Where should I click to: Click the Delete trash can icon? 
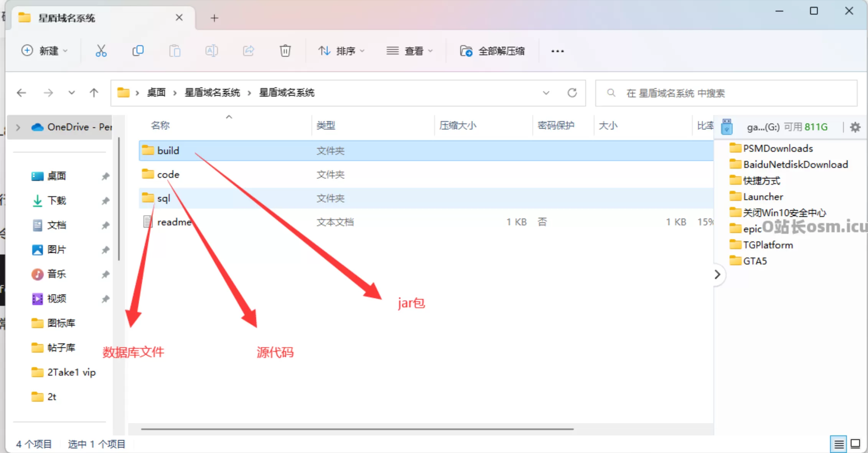pos(285,51)
